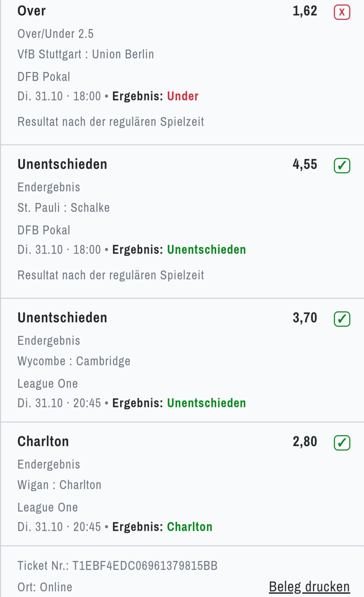Click the Over/Under 2.5 market label

coord(56,34)
